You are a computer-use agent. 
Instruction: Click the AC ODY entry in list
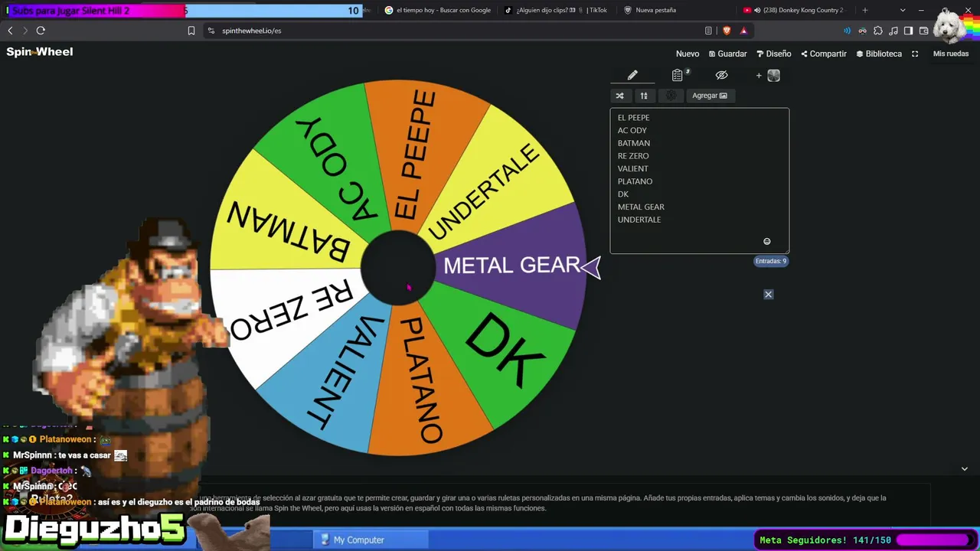tap(632, 130)
